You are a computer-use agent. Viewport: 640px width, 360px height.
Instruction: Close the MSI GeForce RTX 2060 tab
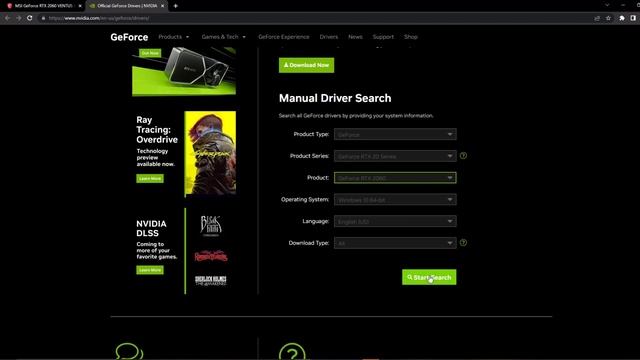pyautogui.click(x=80, y=6)
